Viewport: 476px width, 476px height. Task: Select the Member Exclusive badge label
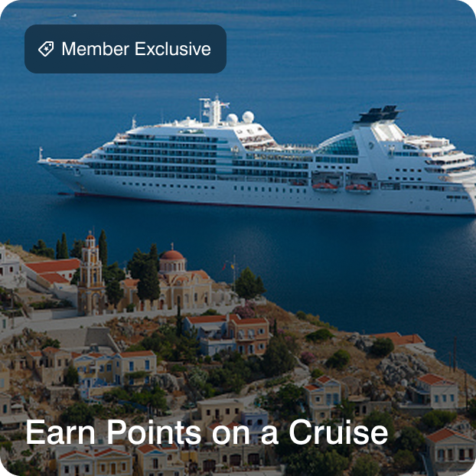coord(126,49)
